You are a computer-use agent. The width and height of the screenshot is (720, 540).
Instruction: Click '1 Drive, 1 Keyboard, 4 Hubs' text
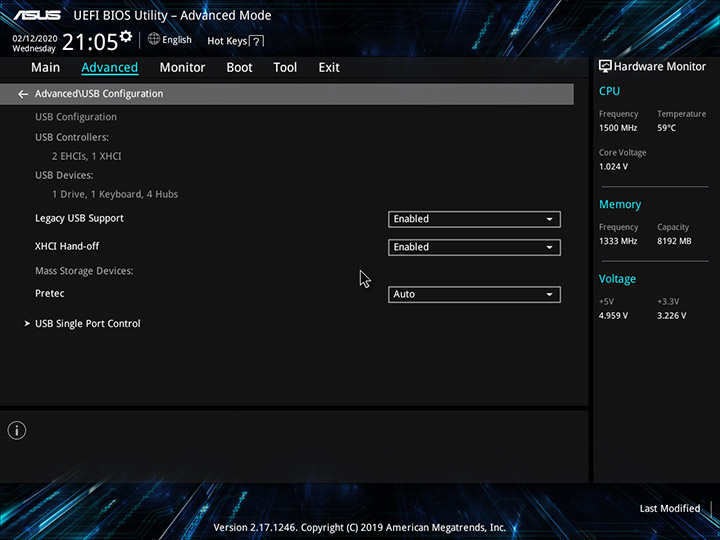115,194
